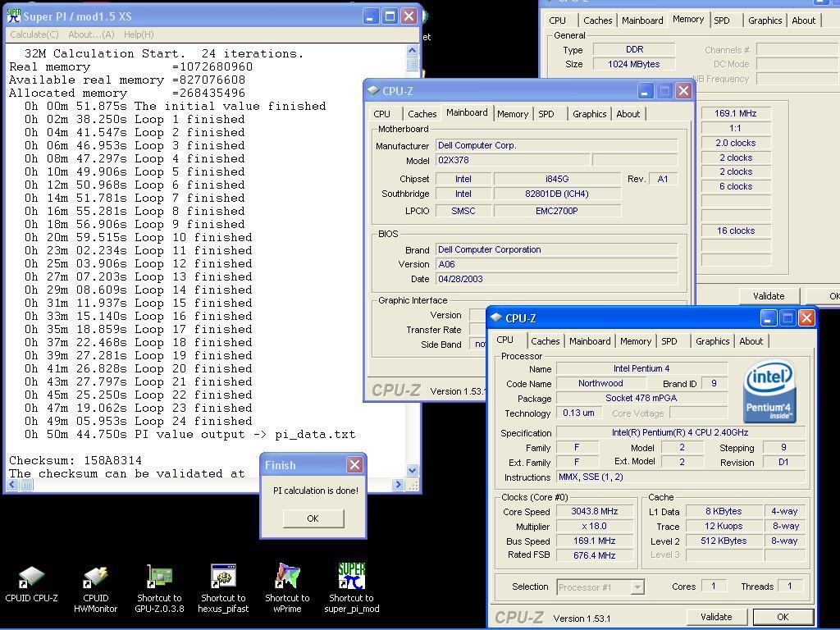
Task: Select Graphics tab in Mainboard CPU-Z window
Action: (589, 114)
